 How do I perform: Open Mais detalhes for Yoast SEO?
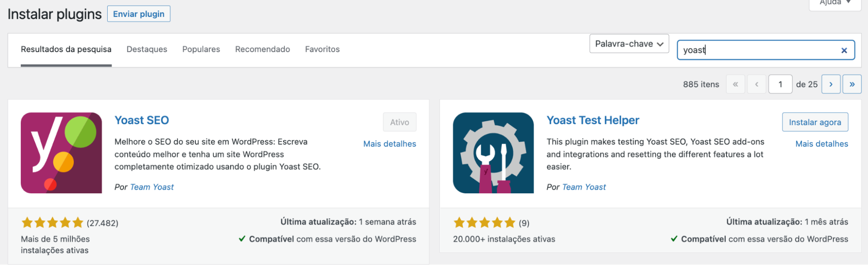[x=389, y=144]
